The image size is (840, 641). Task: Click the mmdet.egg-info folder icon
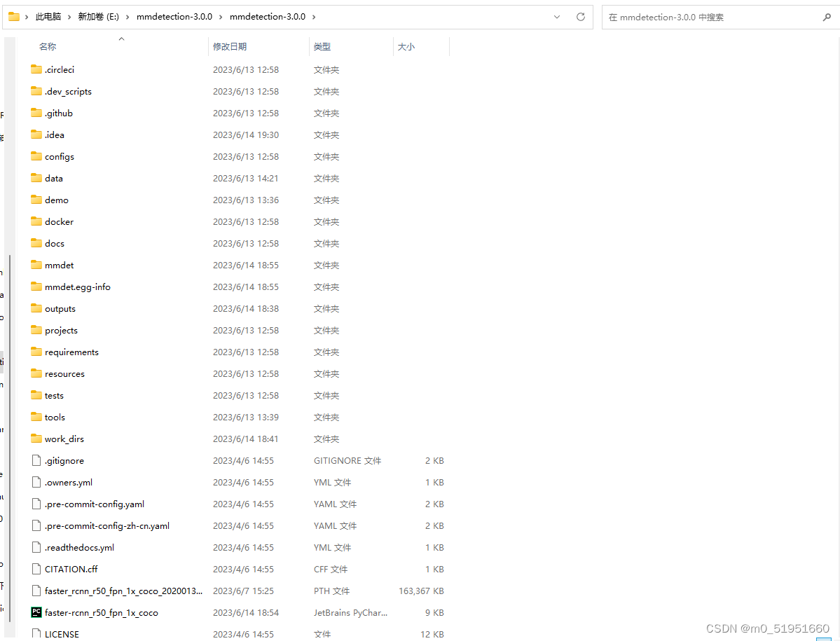pyautogui.click(x=36, y=287)
